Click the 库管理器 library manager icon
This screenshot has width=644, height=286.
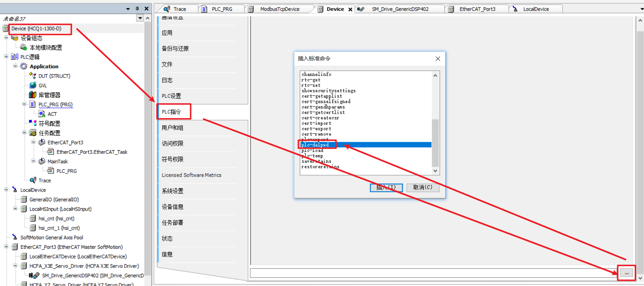[x=33, y=95]
